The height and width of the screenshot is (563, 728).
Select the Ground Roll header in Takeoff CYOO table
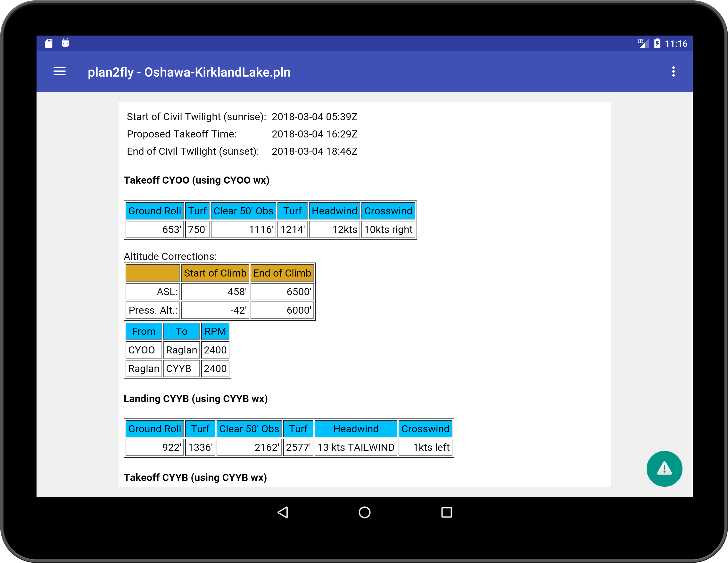154,211
